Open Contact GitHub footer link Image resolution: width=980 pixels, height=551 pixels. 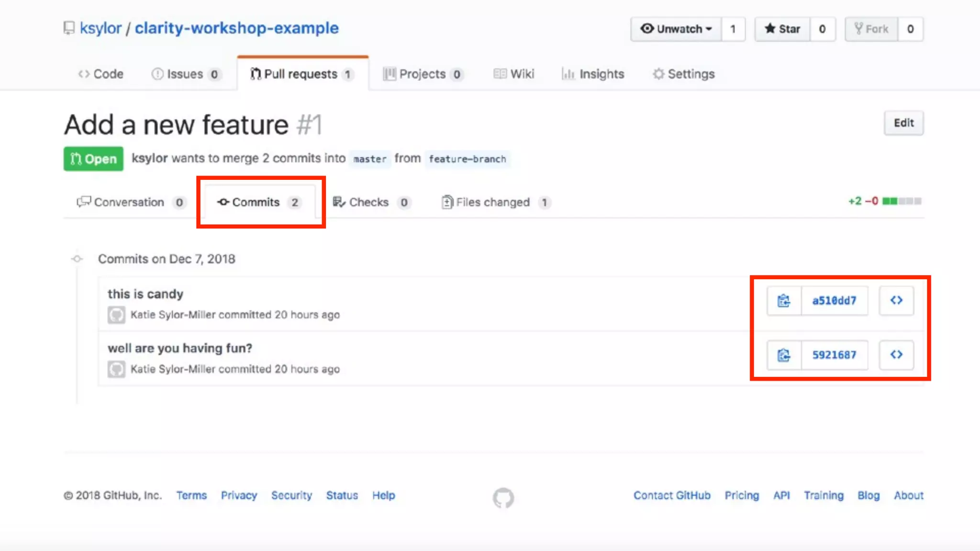pyautogui.click(x=672, y=496)
